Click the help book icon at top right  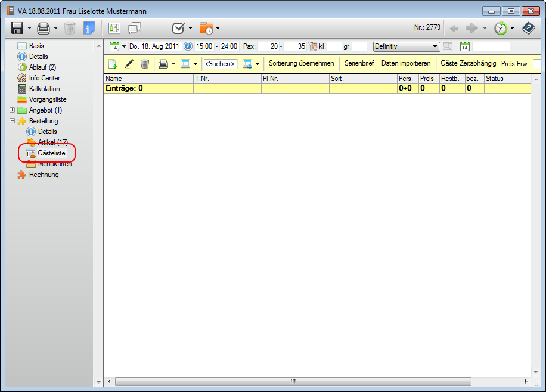click(x=528, y=28)
